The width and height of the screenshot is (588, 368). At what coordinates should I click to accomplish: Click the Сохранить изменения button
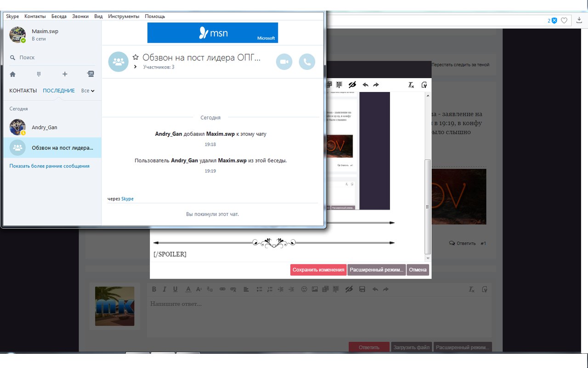pyautogui.click(x=318, y=270)
